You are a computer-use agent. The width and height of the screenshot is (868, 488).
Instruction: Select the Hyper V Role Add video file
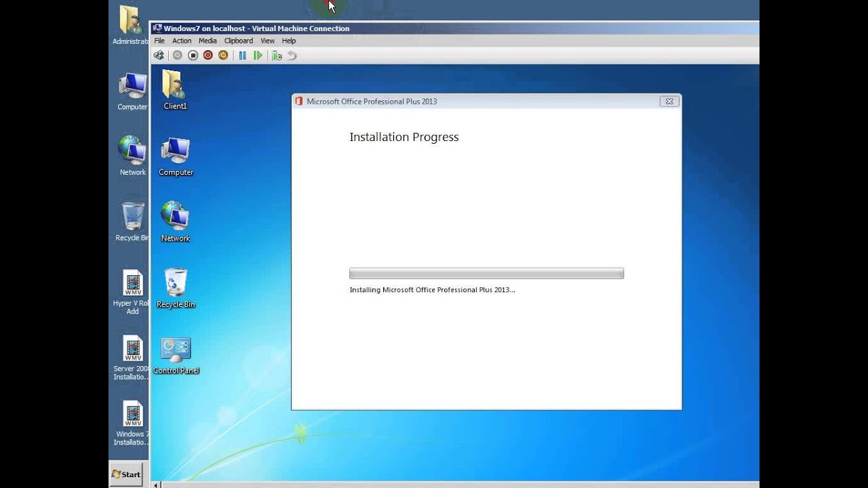(132, 292)
